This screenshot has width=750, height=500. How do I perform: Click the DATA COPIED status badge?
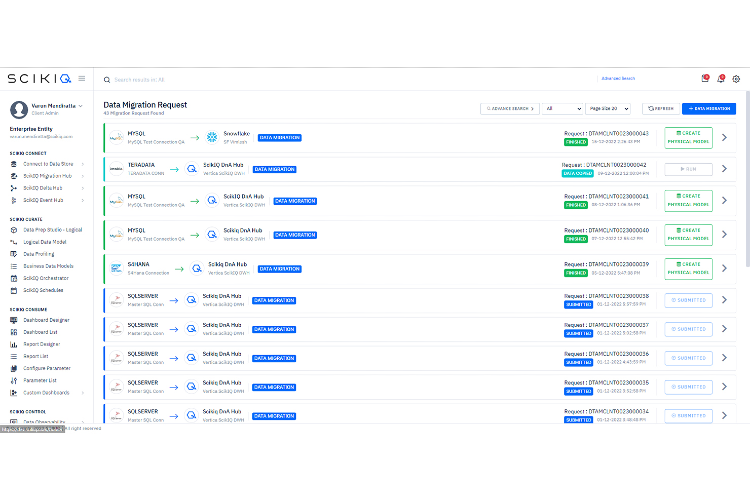(x=577, y=174)
